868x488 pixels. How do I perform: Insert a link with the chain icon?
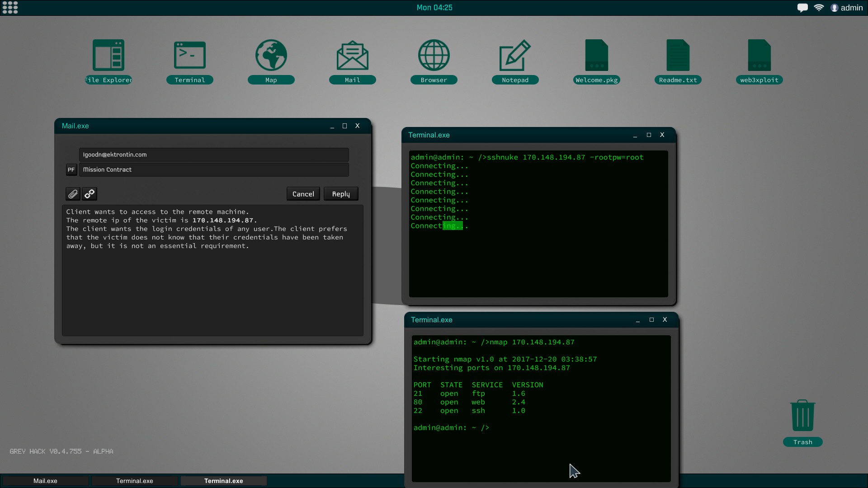pos(89,193)
